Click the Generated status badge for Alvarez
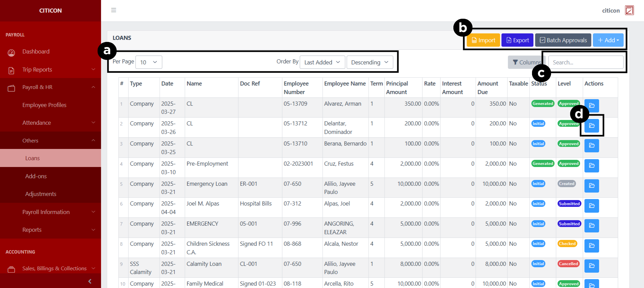This screenshot has width=644, height=288. pyautogui.click(x=543, y=104)
